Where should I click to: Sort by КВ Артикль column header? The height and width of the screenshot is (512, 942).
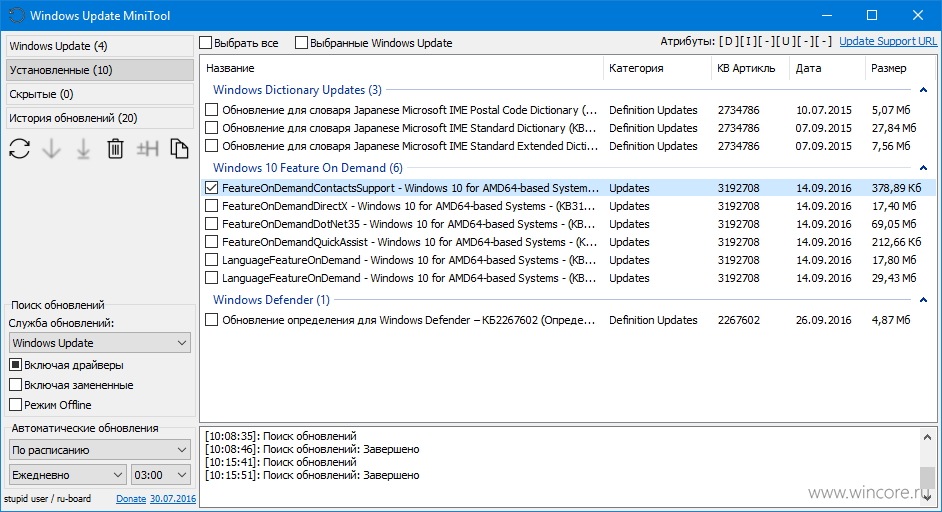[750, 69]
